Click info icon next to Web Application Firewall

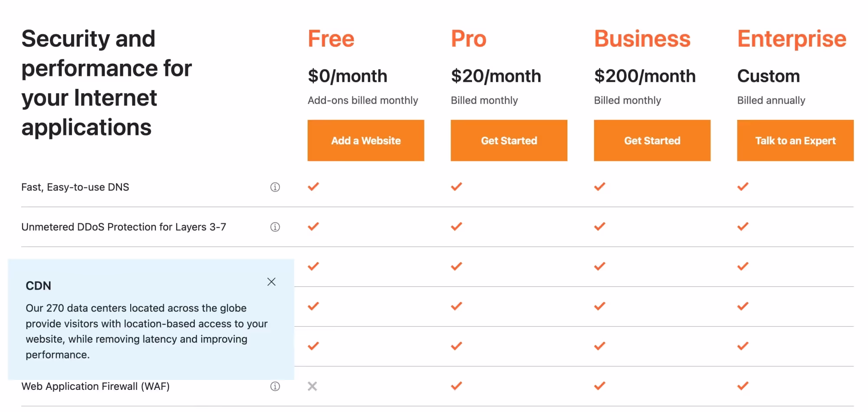(275, 386)
